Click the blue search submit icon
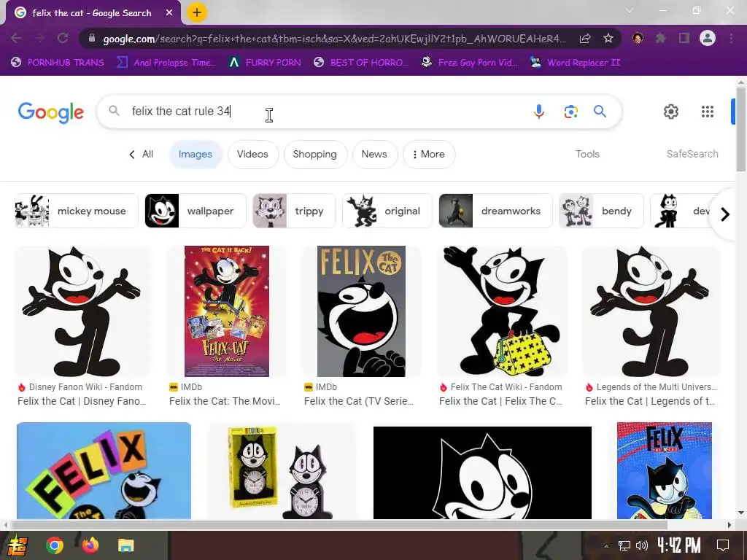Image resolution: width=747 pixels, height=560 pixels. (x=600, y=112)
